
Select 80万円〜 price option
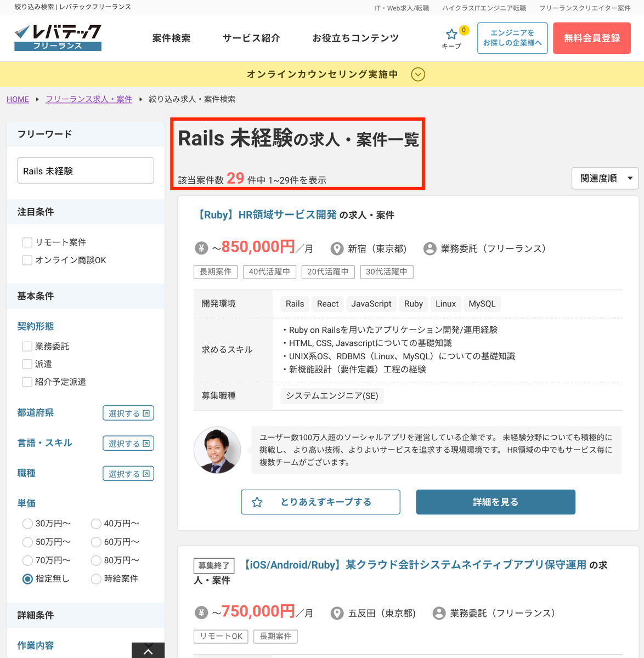click(x=96, y=560)
